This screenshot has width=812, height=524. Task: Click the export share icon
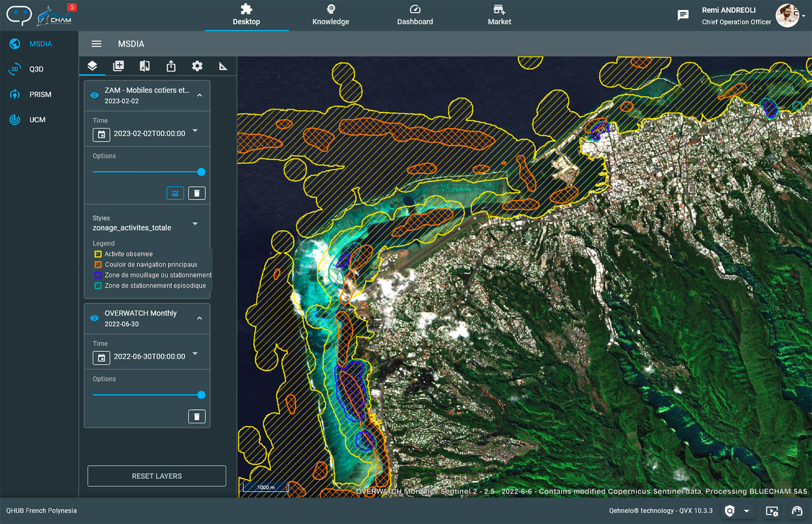(171, 66)
